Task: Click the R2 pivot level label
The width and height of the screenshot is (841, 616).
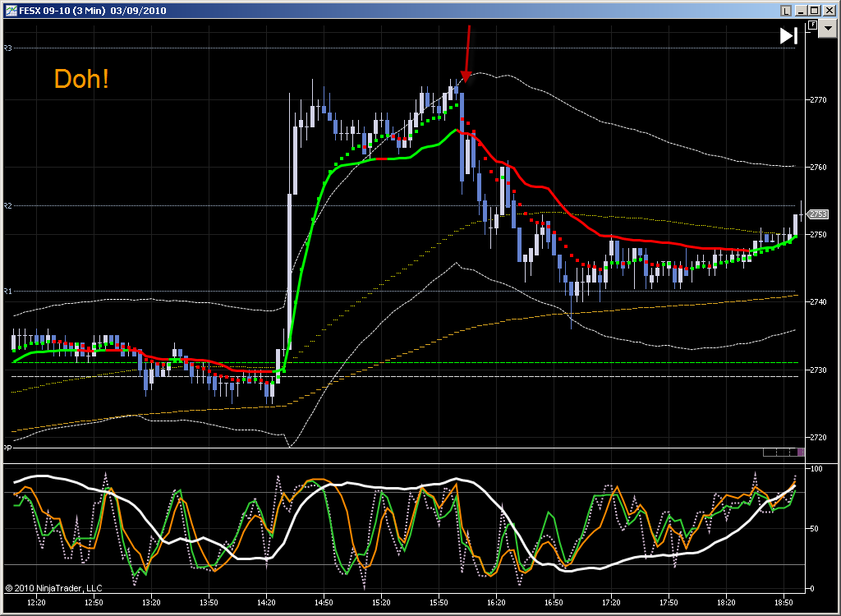Action: click(x=7, y=205)
